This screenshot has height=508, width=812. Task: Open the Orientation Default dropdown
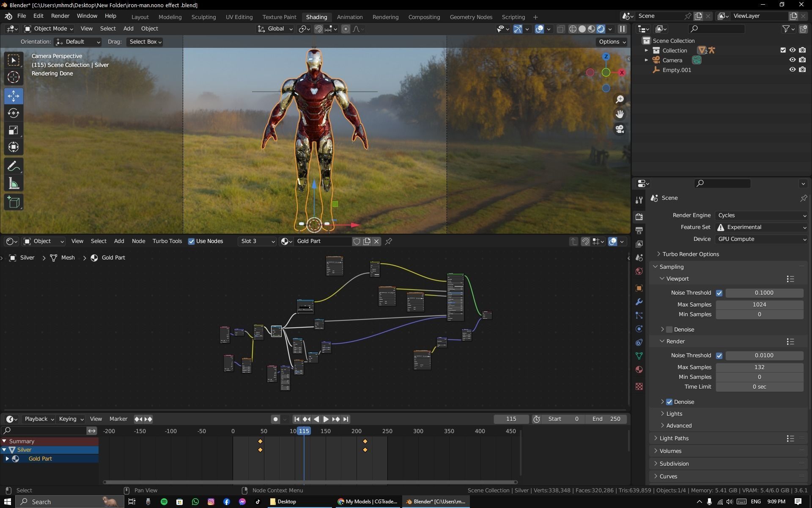point(78,42)
